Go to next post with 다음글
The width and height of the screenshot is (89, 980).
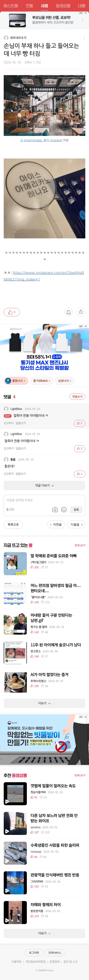tap(76, 525)
